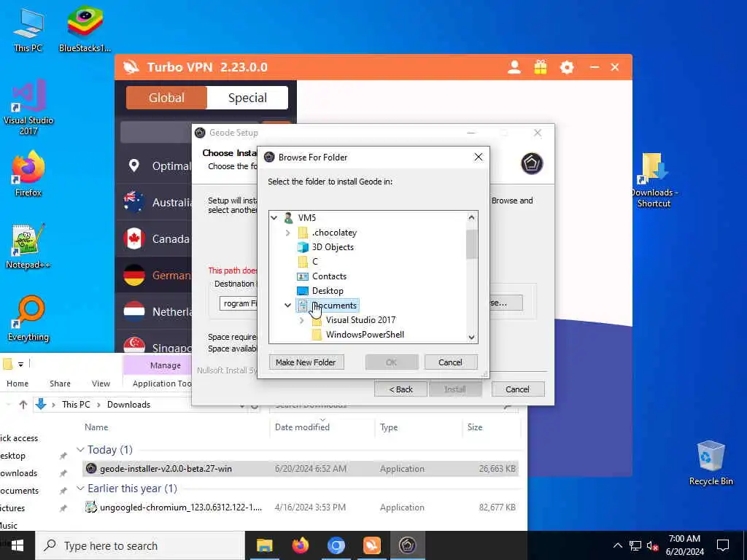747x560 pixels.
Task: Open Turbo VPN settings gear
Action: (566, 67)
